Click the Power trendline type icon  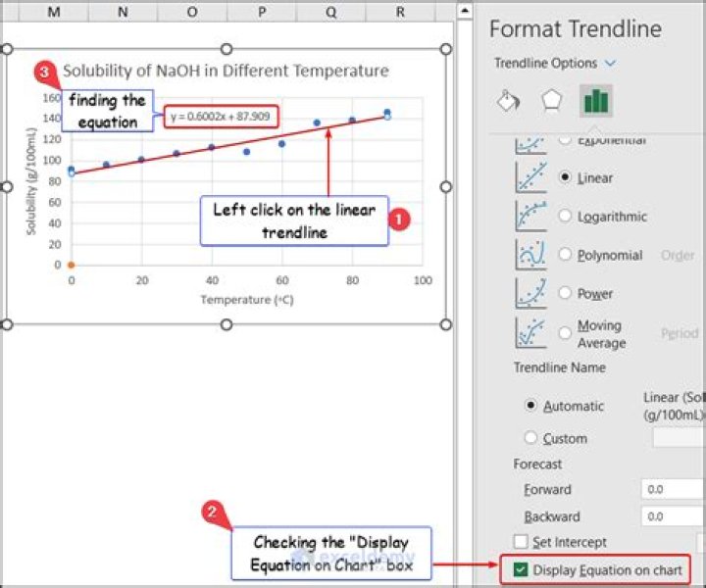coord(531,293)
